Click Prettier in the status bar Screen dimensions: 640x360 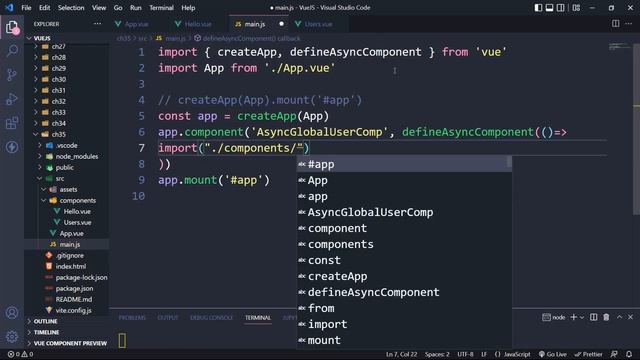(x=588, y=354)
